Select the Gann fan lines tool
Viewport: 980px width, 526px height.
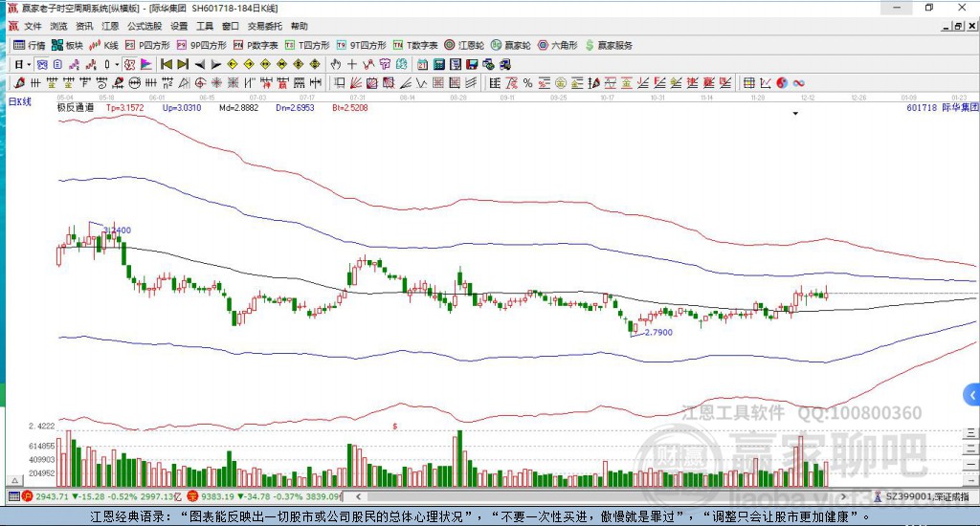(x=356, y=83)
